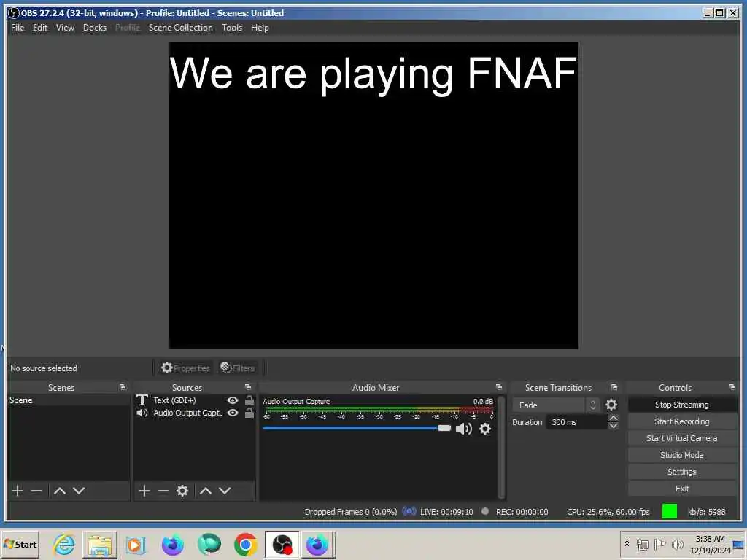The image size is (747, 560).
Task: Increase transition duration with up arrow
Action: coord(614,418)
